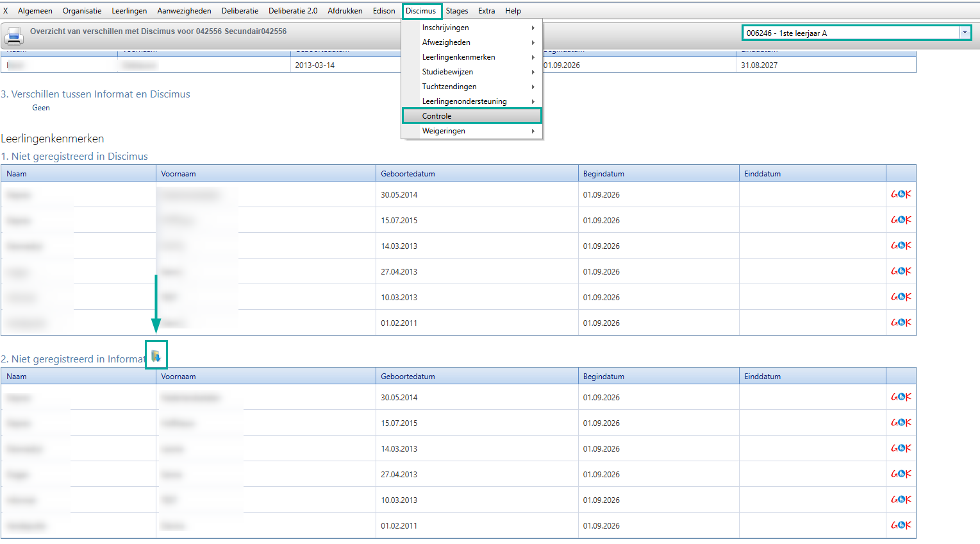Expand the Weigeringen submenu
This screenshot has height=544, width=980.
472,131
